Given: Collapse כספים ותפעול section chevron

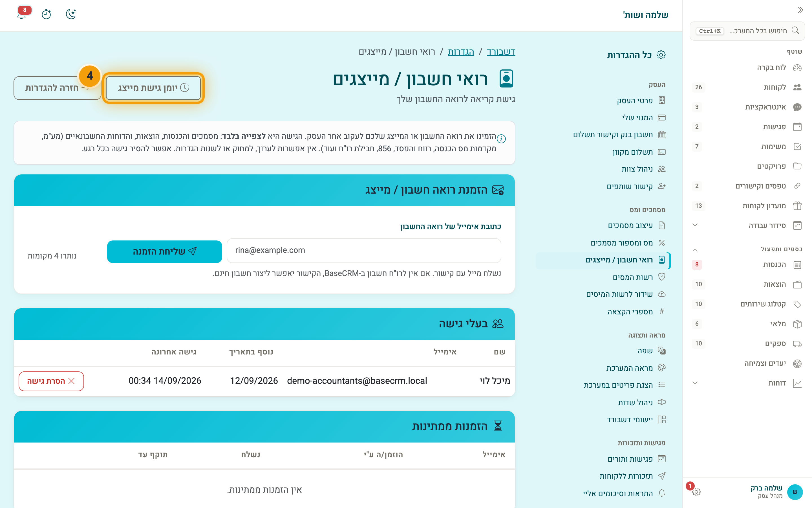Looking at the screenshot, I should tap(695, 250).
